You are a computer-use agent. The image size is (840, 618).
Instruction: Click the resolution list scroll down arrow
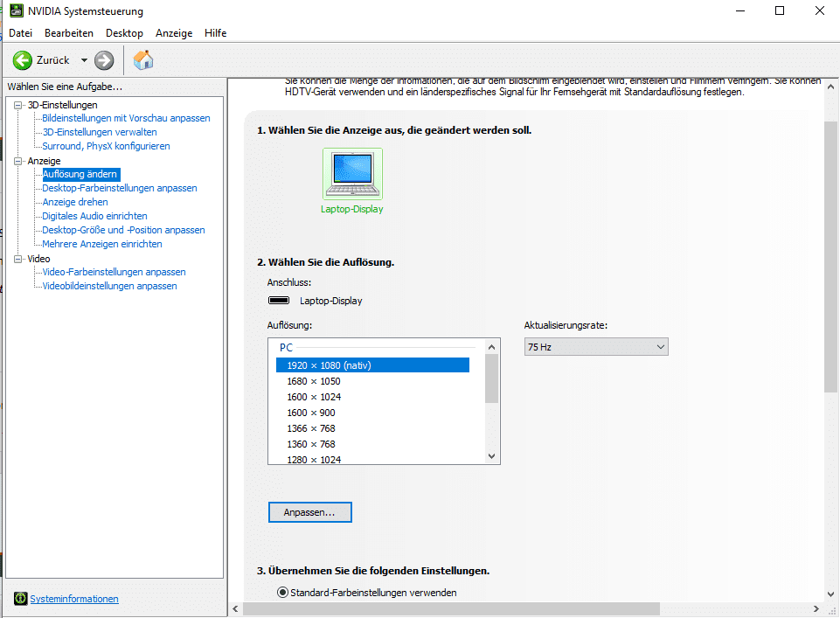[x=492, y=456]
